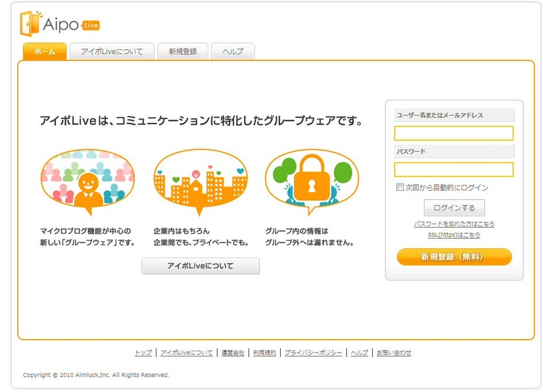Enable 次回から自動的にログイン checkbox

tap(400, 187)
